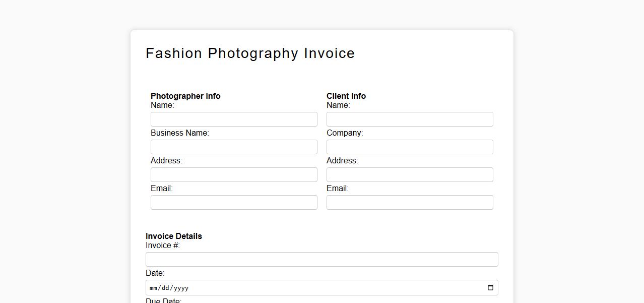Click the Fashion Photography Invoice title
The image size is (644, 303).
(x=250, y=53)
